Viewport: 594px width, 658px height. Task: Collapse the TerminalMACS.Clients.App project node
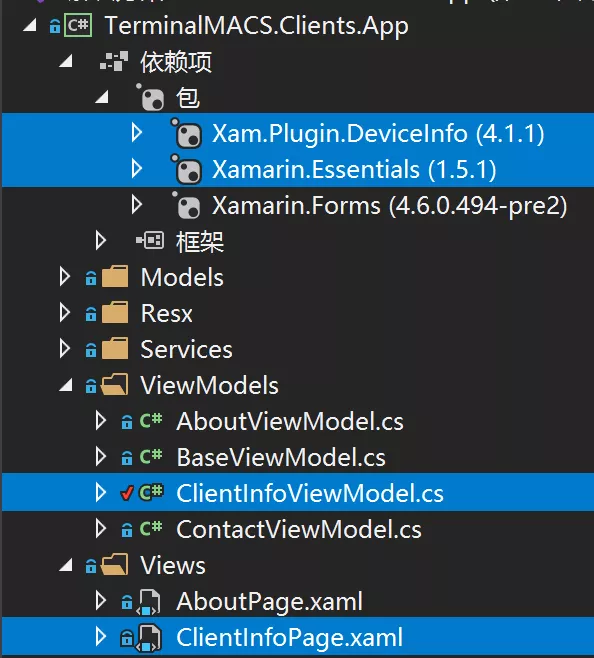(x=30, y=26)
